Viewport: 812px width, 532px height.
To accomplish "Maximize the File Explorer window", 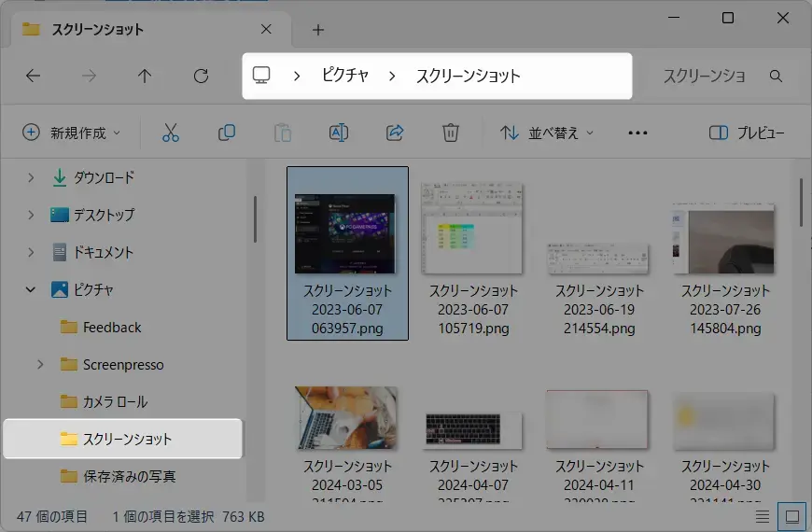I will pyautogui.click(x=728, y=18).
